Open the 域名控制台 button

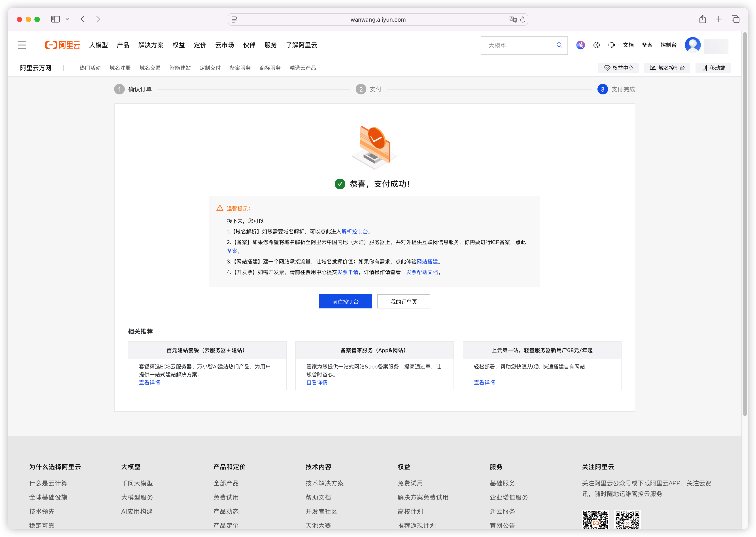667,68
